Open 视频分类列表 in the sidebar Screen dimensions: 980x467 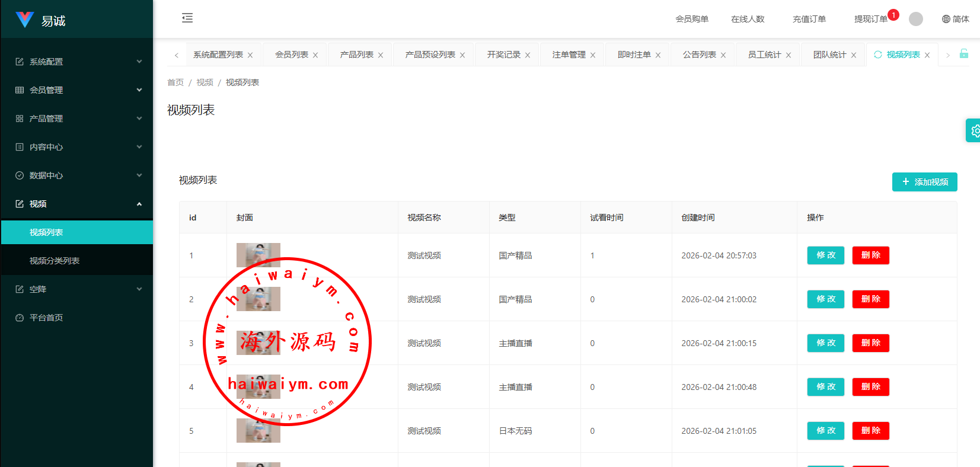coord(55,261)
